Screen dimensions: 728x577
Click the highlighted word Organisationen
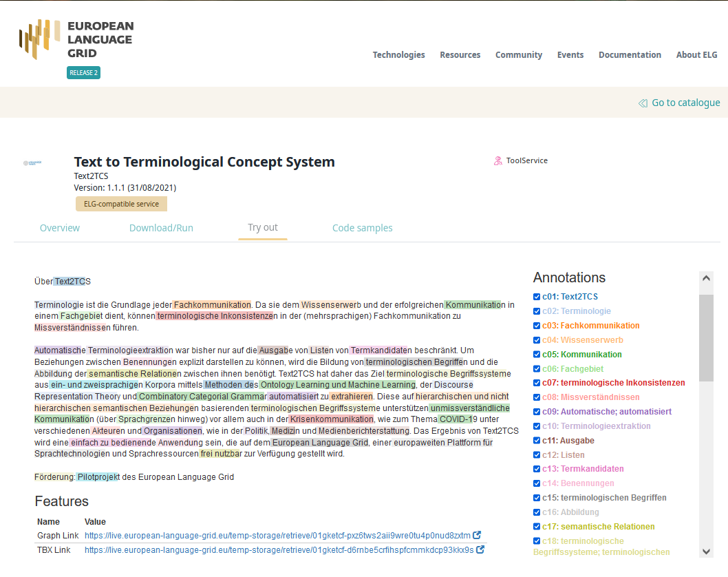(x=173, y=430)
